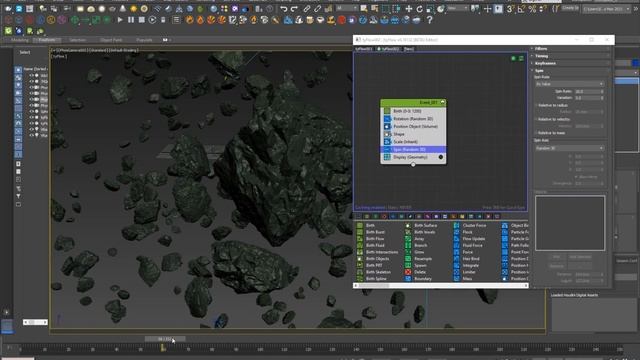
Task: Click the Undo arrow in main toolbar
Action: [x=284, y=9]
